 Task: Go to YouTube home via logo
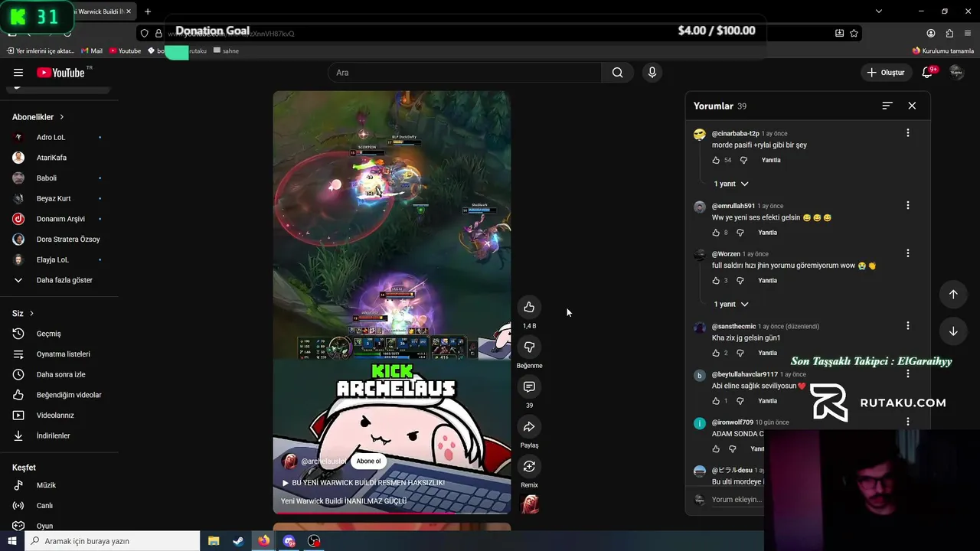(60, 73)
